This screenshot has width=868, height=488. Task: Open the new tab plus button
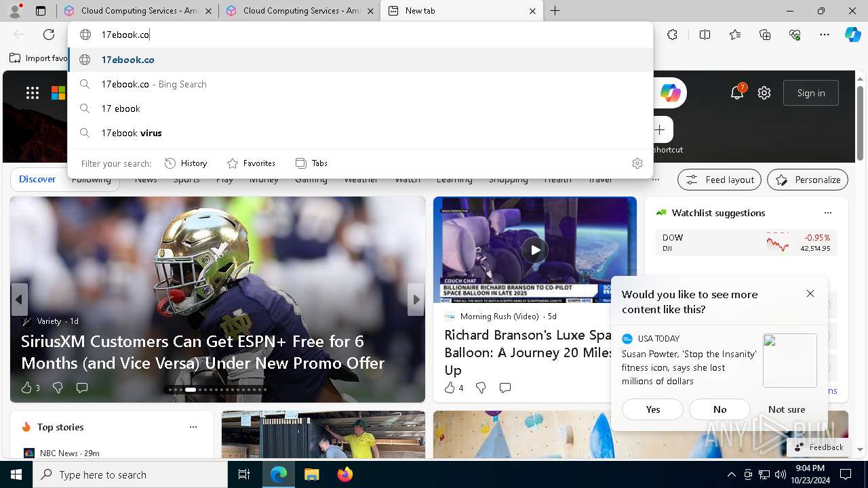point(555,11)
